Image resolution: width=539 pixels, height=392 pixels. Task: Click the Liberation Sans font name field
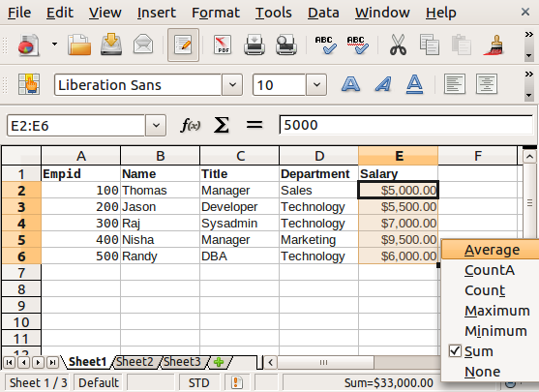click(137, 84)
